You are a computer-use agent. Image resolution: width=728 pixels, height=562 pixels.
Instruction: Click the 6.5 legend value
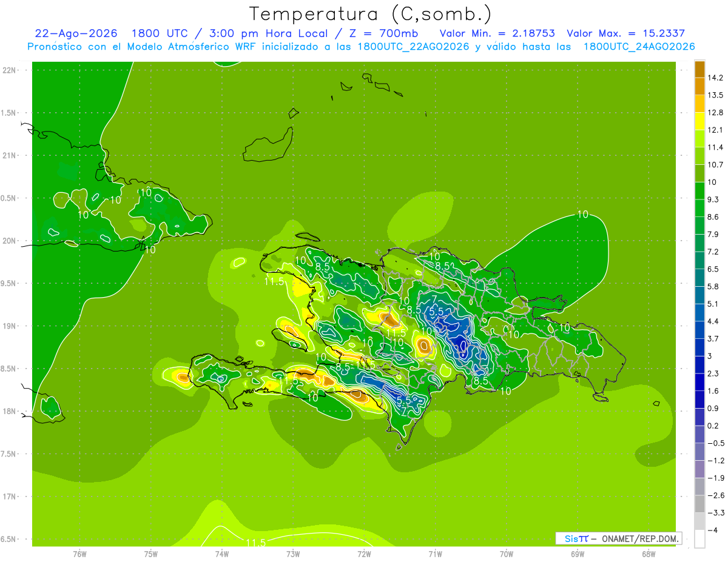point(713,269)
